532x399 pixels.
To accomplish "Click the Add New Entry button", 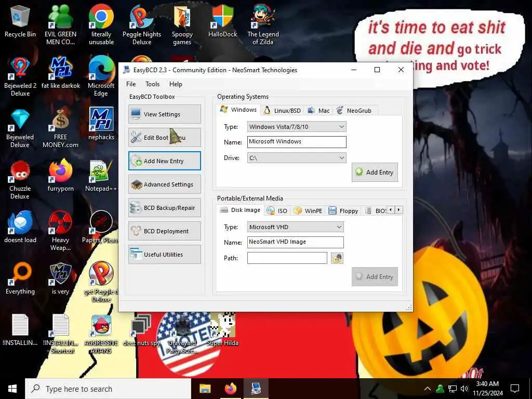I will click(165, 161).
